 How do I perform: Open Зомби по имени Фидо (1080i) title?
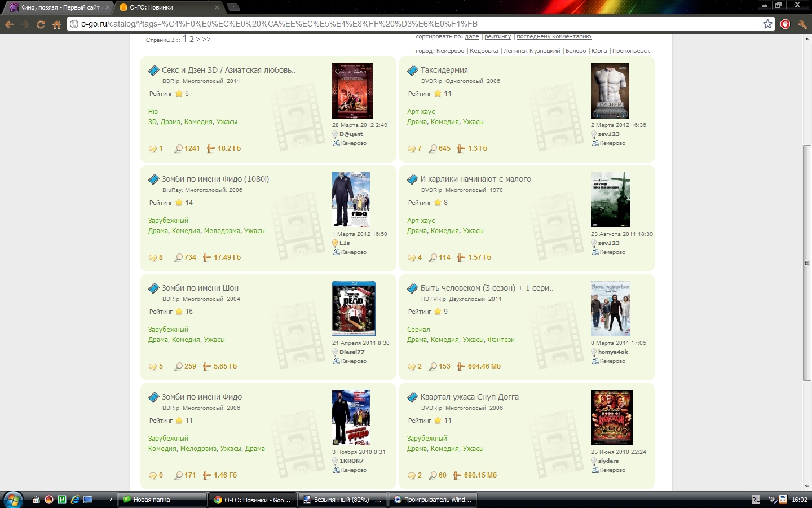pos(215,179)
